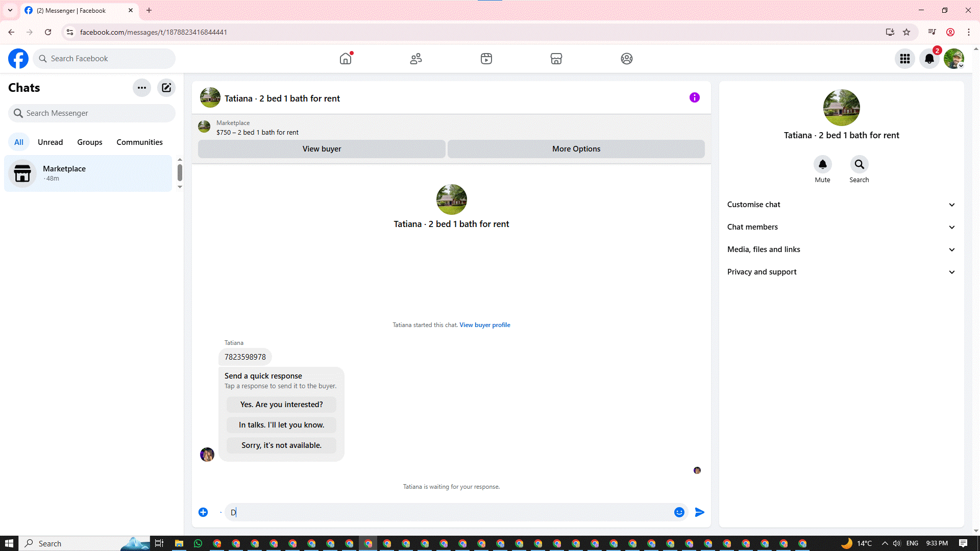Click the More Options button
This screenshot has width=980, height=551.
(576, 149)
